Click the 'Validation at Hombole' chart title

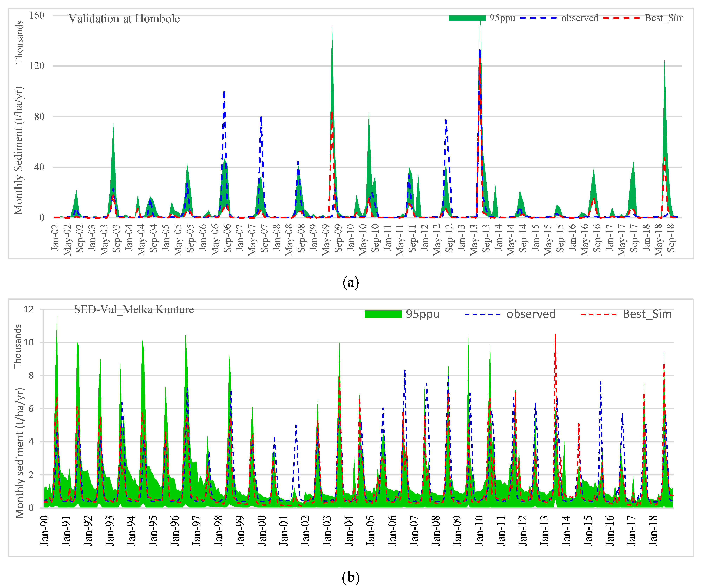coord(124,19)
